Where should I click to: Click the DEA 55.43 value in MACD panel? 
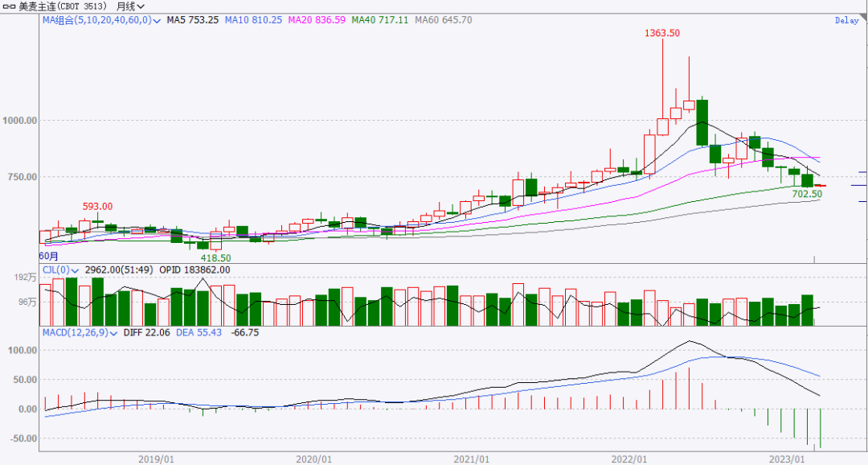coord(199,331)
